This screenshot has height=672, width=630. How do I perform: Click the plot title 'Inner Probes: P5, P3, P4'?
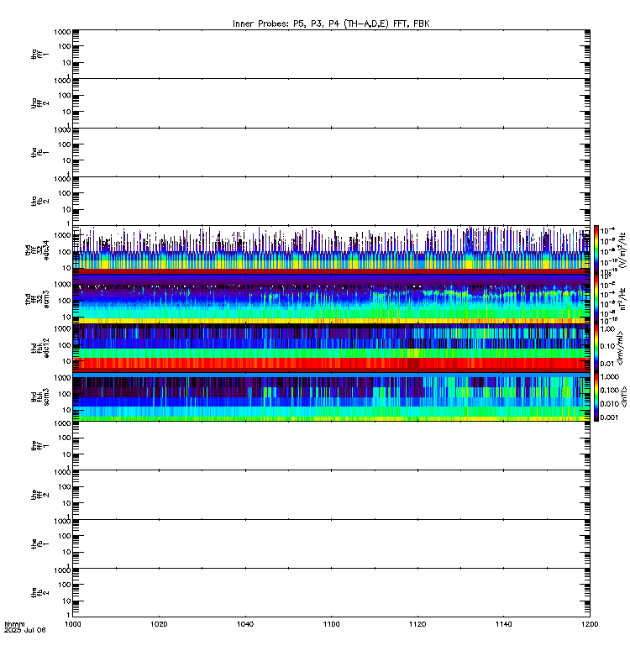pyautogui.click(x=287, y=24)
